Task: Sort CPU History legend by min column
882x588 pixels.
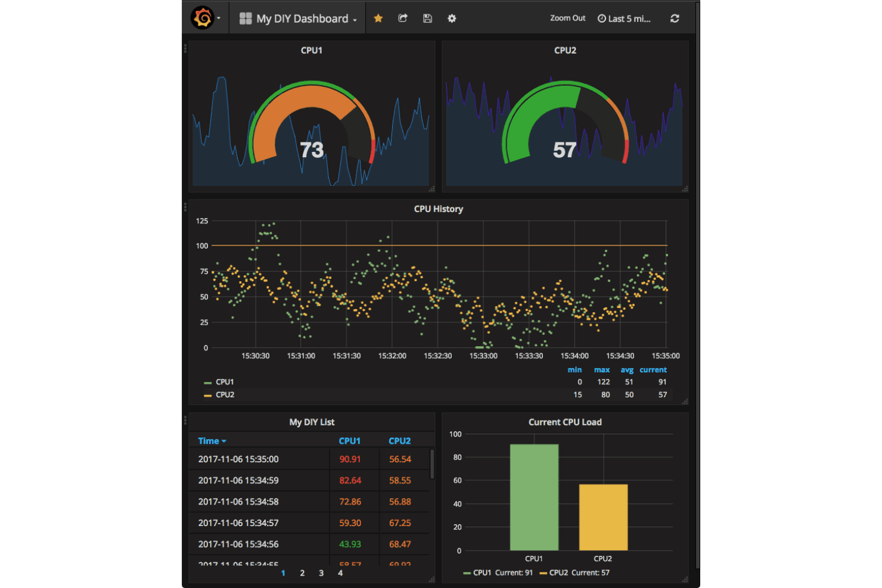Action: coord(574,369)
